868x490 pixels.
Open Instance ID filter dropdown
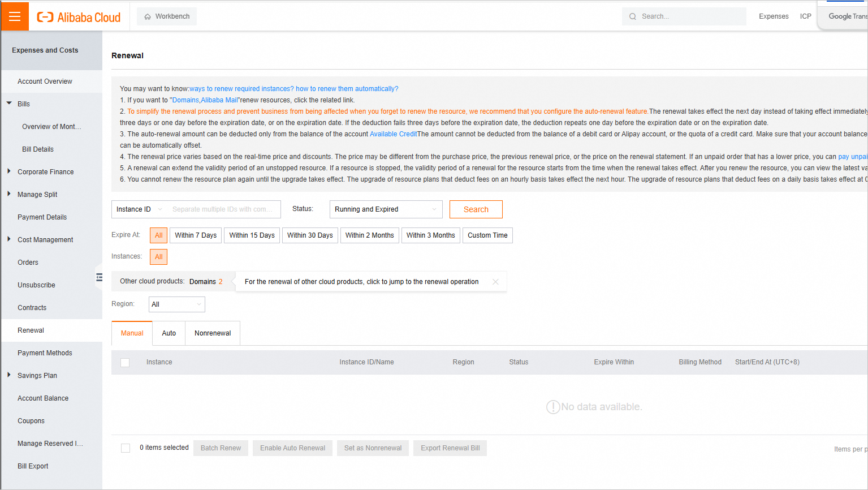[x=139, y=209]
